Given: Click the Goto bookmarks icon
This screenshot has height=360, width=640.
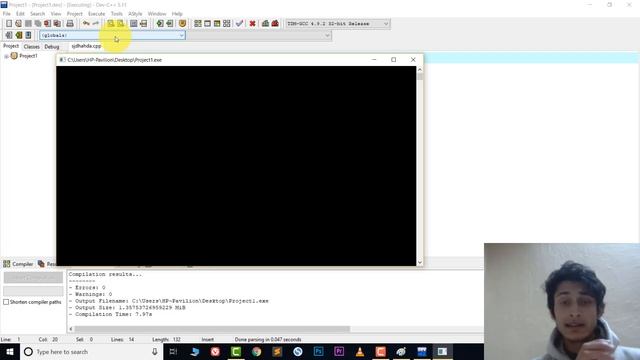Looking at the screenshot, I should (x=28, y=35).
